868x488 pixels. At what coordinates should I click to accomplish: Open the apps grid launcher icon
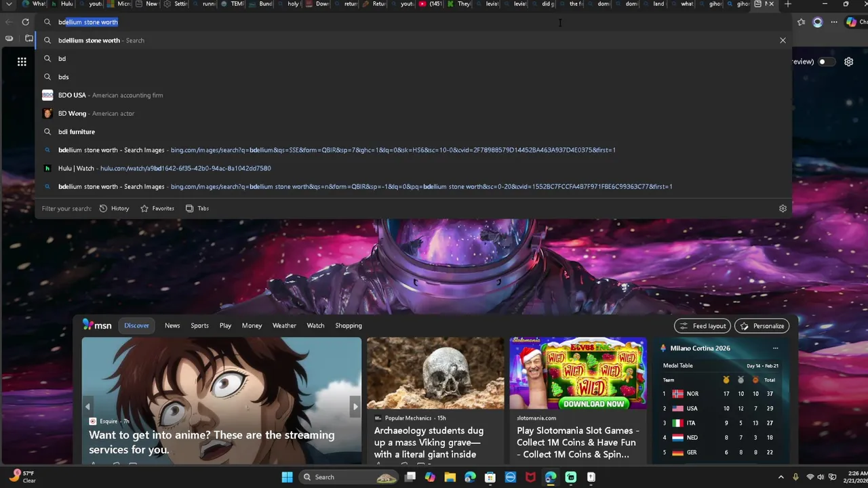click(x=22, y=62)
